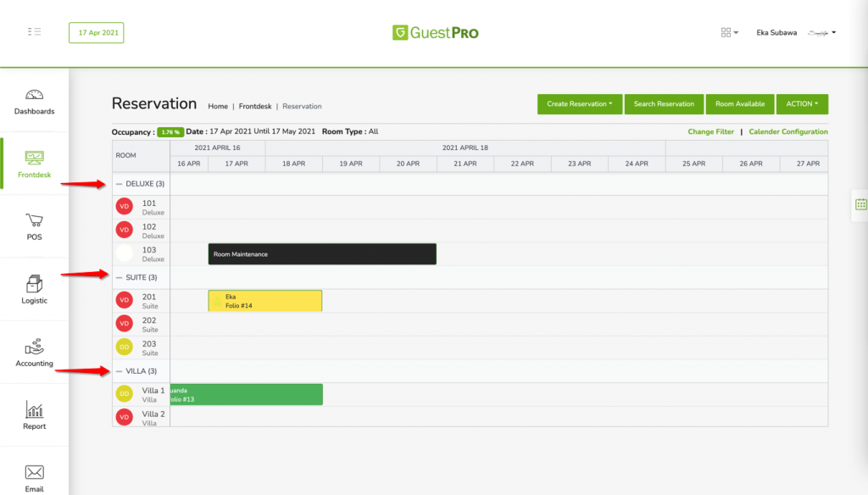Click the VD status dot for room 101
This screenshot has height=495, width=868.
point(125,205)
